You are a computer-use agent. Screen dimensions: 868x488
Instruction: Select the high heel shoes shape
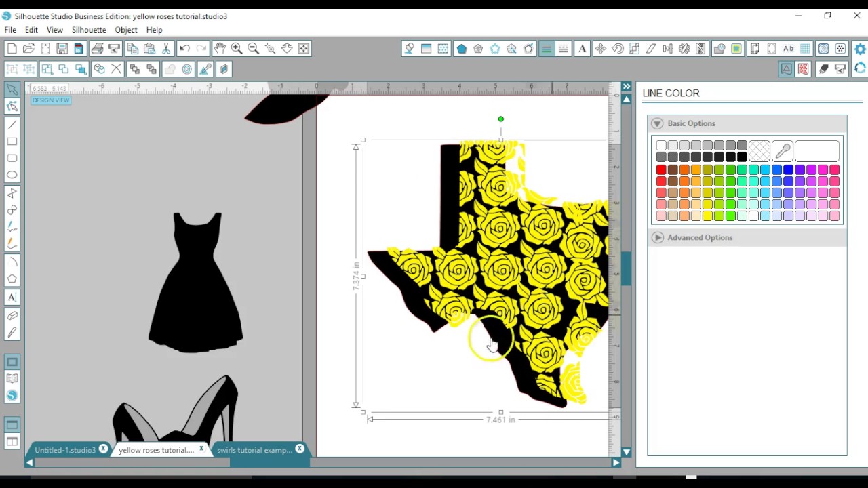coord(176,409)
